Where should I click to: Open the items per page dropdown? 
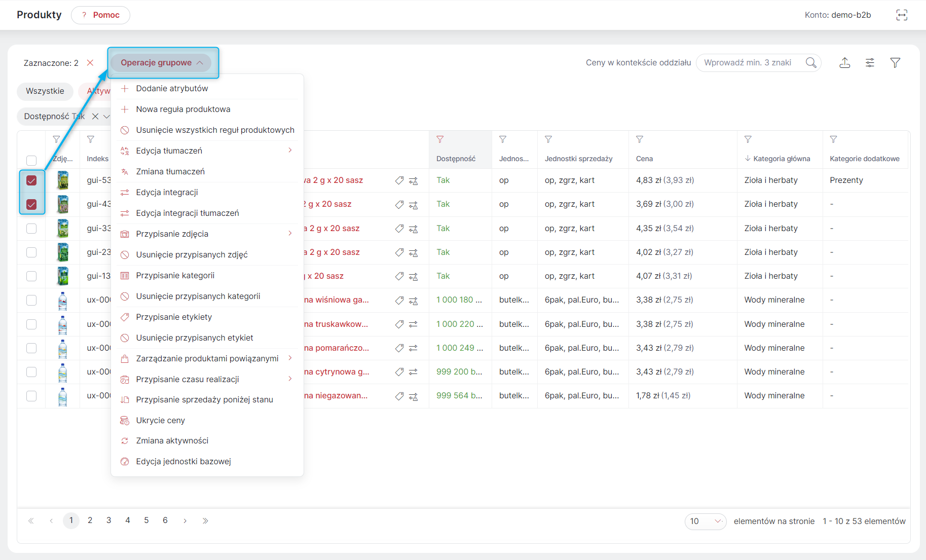pos(706,521)
